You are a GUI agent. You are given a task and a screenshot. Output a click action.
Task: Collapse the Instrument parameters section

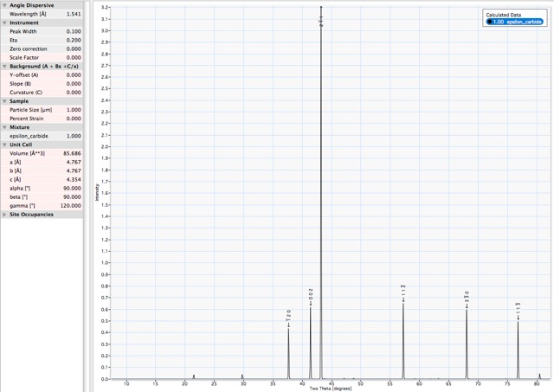pos(4,22)
